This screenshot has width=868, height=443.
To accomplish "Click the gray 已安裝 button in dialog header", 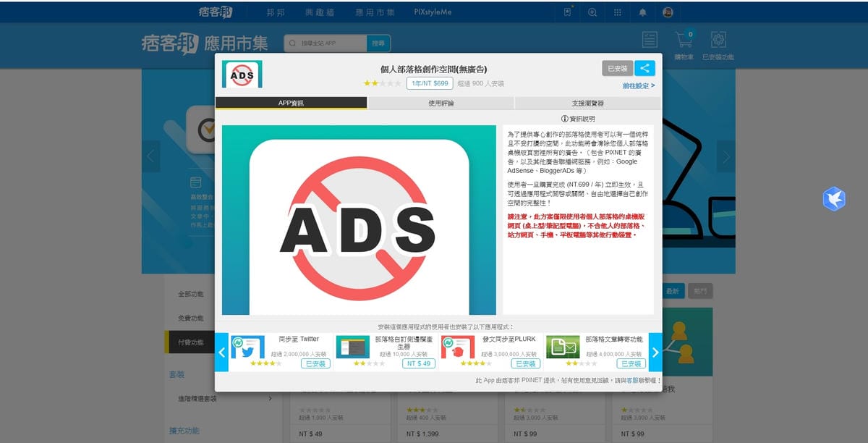I will 618,68.
